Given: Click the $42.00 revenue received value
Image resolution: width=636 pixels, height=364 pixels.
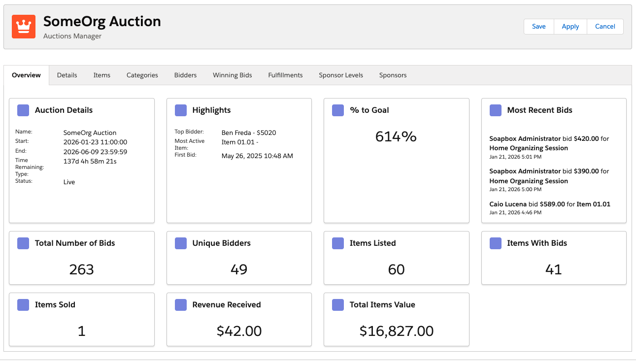Looking at the screenshot, I should pos(239,331).
